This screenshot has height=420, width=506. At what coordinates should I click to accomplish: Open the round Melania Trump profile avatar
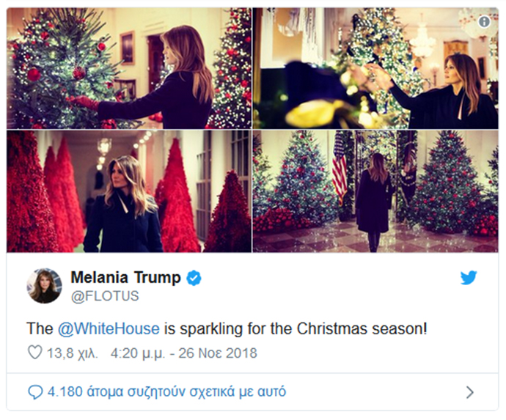44,286
